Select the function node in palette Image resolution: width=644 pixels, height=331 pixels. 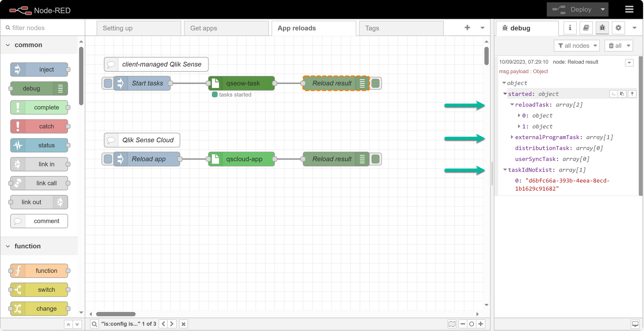[39, 271]
